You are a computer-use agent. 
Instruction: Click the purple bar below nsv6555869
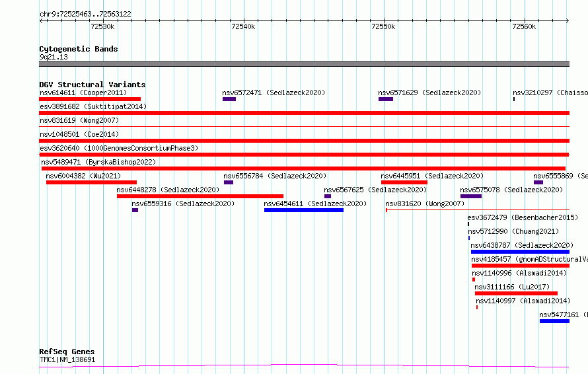[x=538, y=182]
